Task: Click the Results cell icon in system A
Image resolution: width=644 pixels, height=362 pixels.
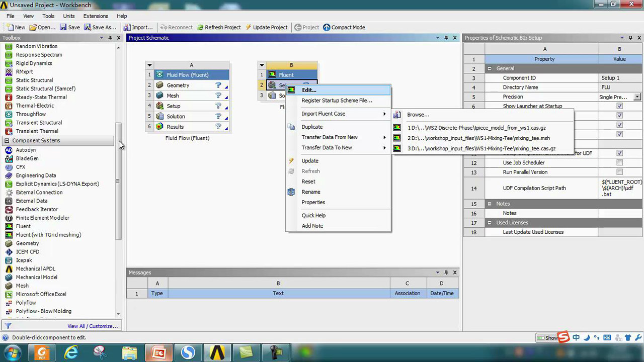Action: [159, 127]
